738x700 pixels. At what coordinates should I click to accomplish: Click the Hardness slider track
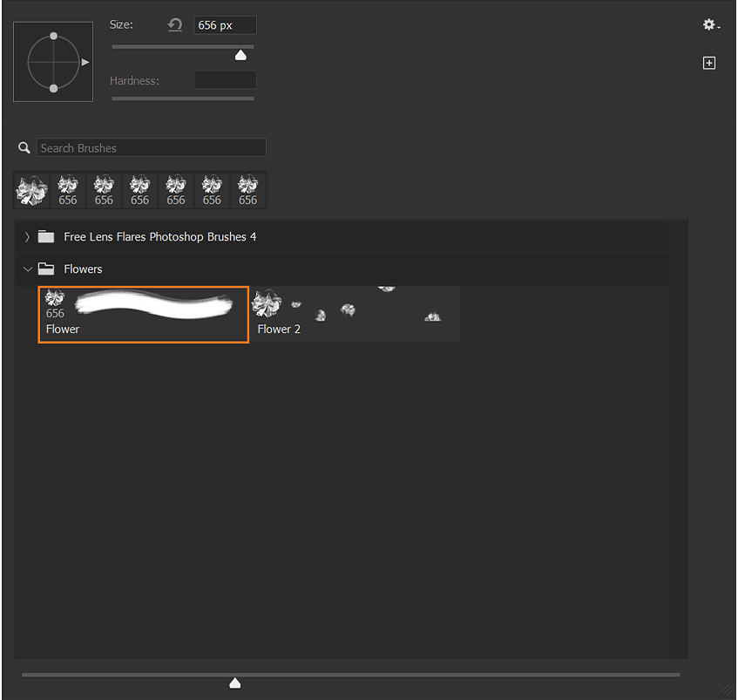point(183,99)
